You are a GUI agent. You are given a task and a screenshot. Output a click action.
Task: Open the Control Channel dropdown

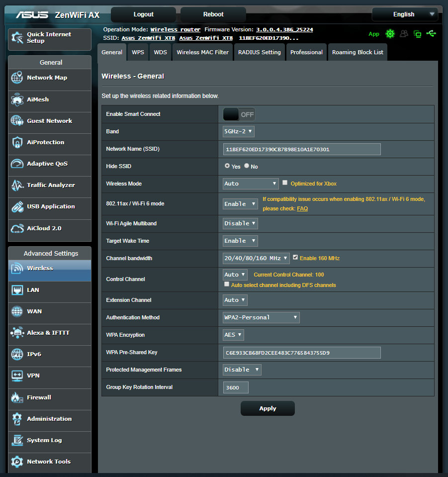coord(235,275)
